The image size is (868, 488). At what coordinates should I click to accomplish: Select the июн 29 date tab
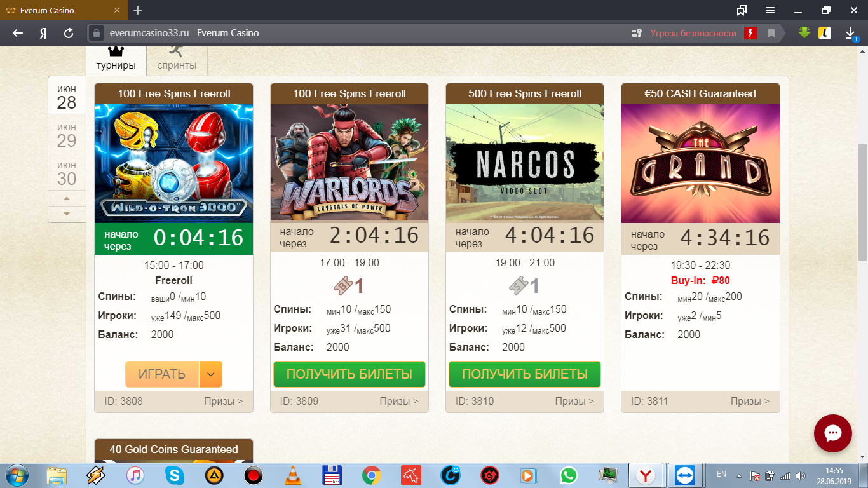coord(67,135)
